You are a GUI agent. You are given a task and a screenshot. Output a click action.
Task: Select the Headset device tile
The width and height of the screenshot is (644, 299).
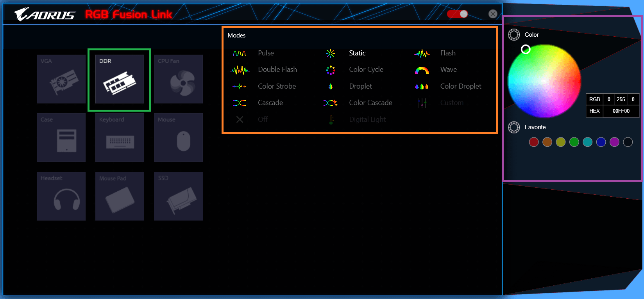61,196
